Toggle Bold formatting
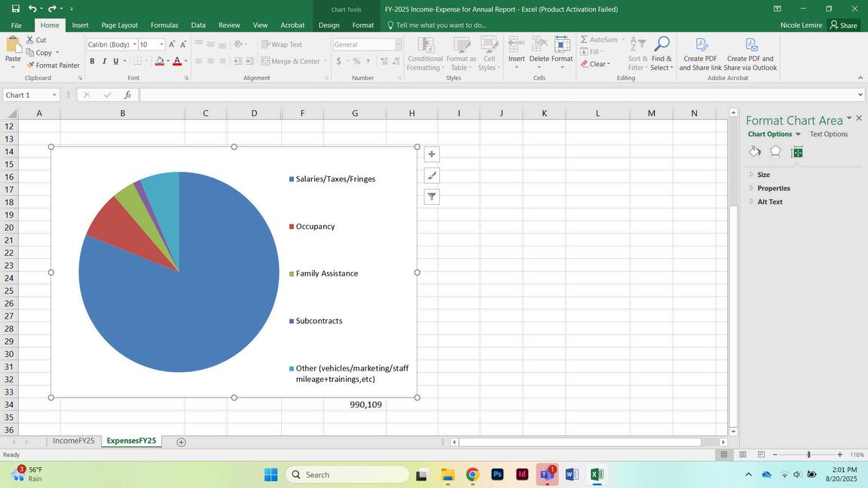 pyautogui.click(x=92, y=61)
